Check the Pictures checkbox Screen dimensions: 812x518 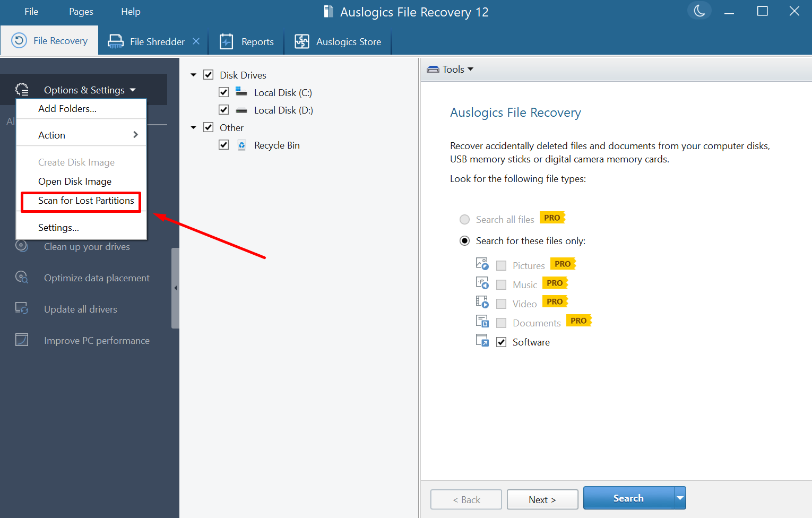[501, 265]
